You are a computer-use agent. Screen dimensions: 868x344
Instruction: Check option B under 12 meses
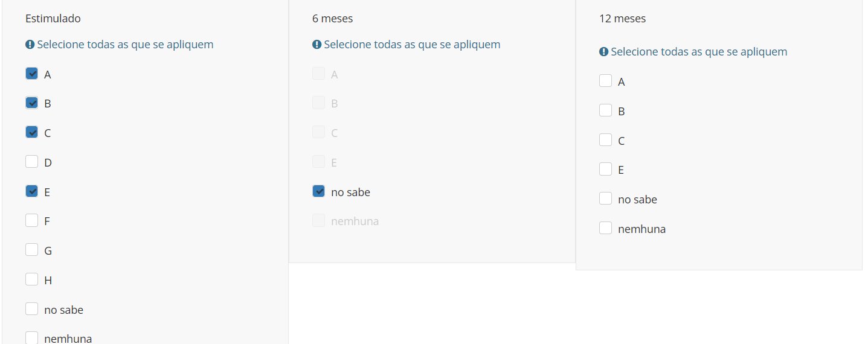point(606,110)
